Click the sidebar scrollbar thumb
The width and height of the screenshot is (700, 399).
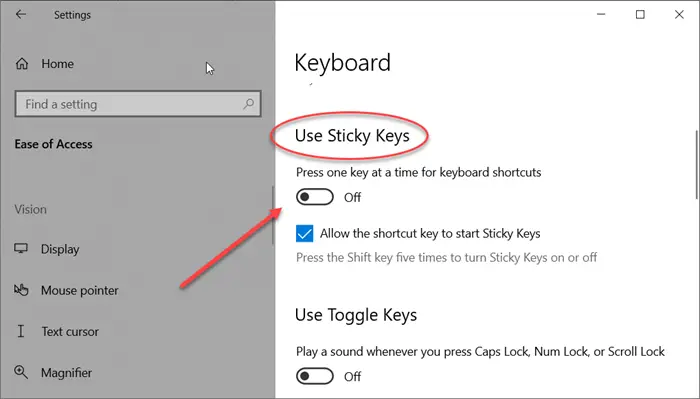273,215
